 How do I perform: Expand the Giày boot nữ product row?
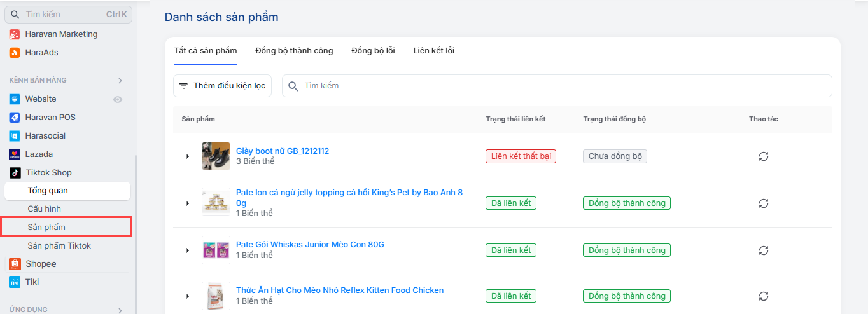click(x=188, y=156)
